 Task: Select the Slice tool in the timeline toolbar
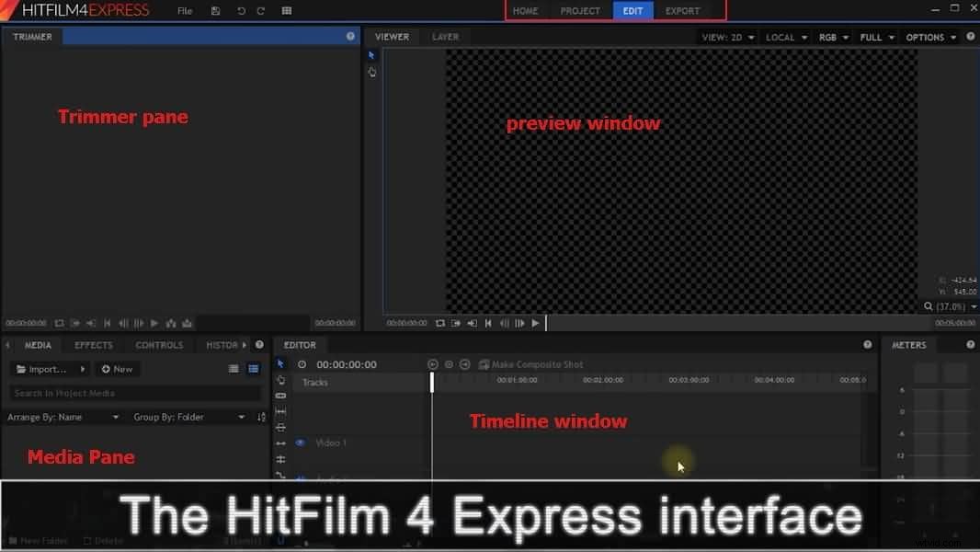pyautogui.click(x=281, y=397)
